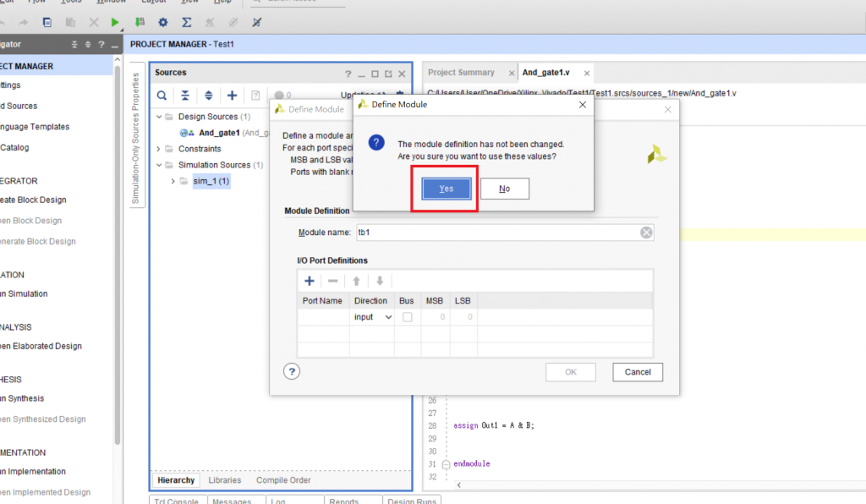
Task: Click the Add Sources plus icon
Action: point(232,96)
